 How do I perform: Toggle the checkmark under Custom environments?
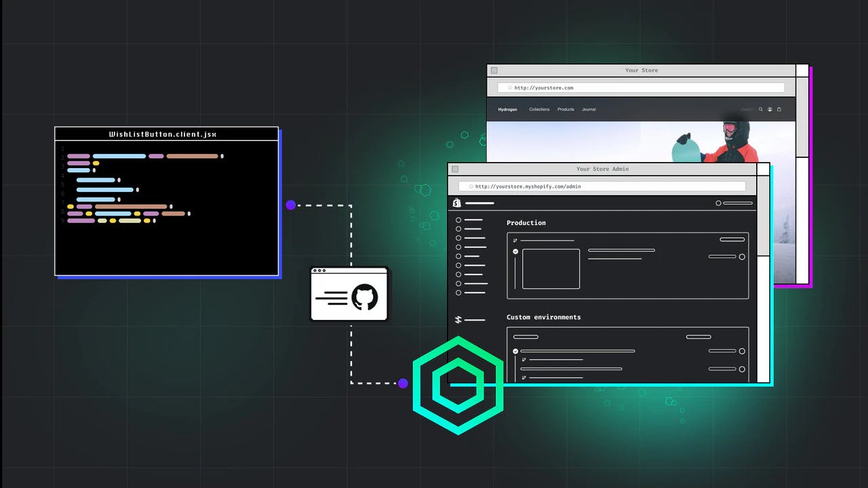515,351
